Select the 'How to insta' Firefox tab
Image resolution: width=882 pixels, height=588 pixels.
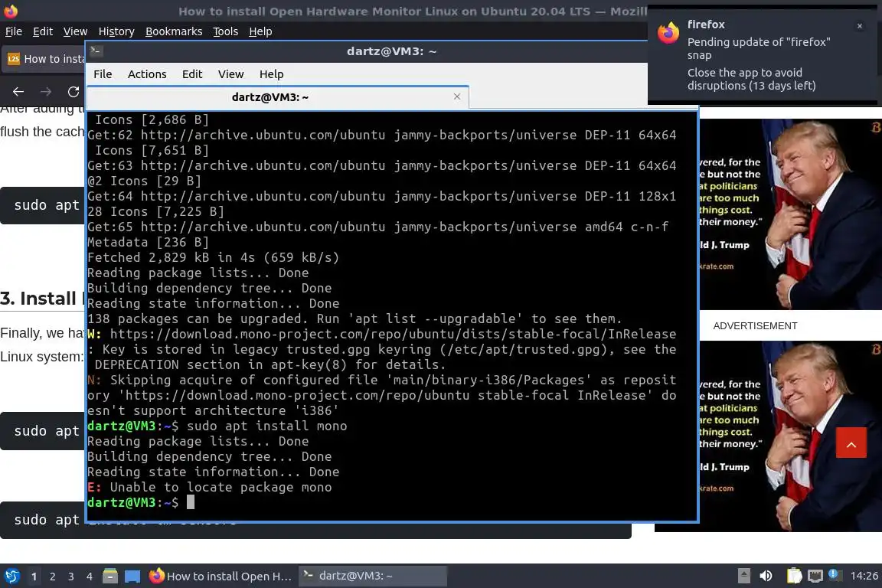tap(44, 59)
